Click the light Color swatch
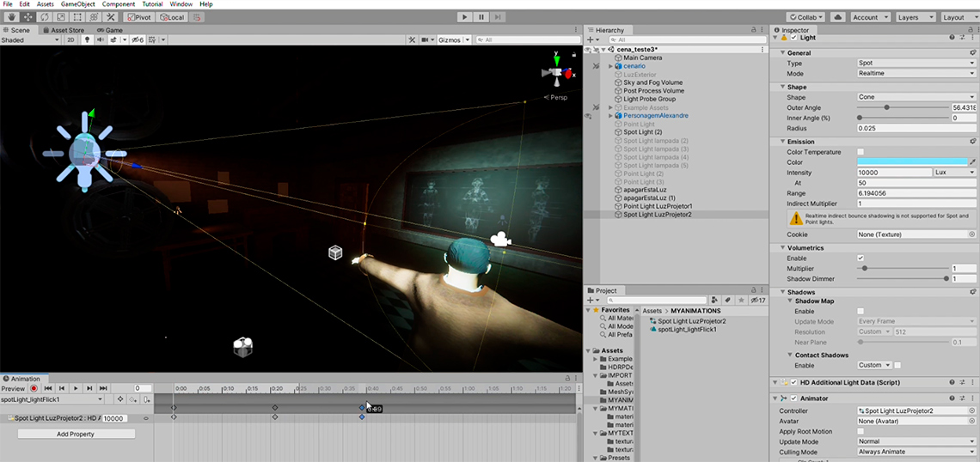The height and width of the screenshot is (462, 980). (912, 162)
